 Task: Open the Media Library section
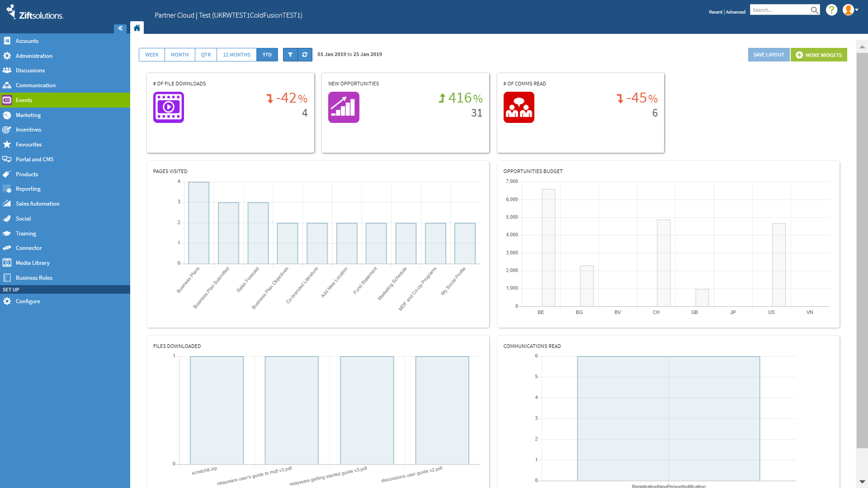click(32, 263)
